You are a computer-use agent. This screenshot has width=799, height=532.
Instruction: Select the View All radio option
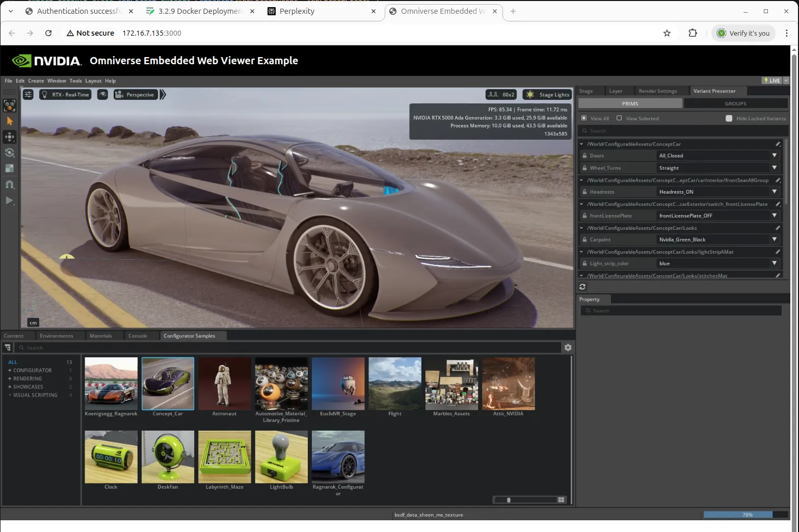pos(584,118)
